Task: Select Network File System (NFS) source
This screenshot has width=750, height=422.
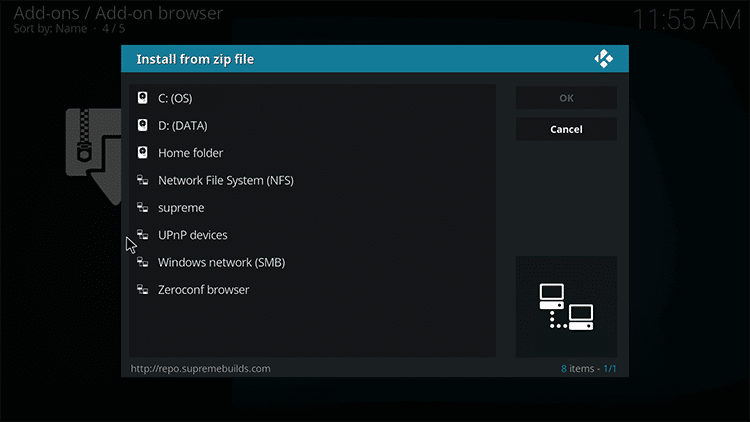Action: pyautogui.click(x=312, y=180)
